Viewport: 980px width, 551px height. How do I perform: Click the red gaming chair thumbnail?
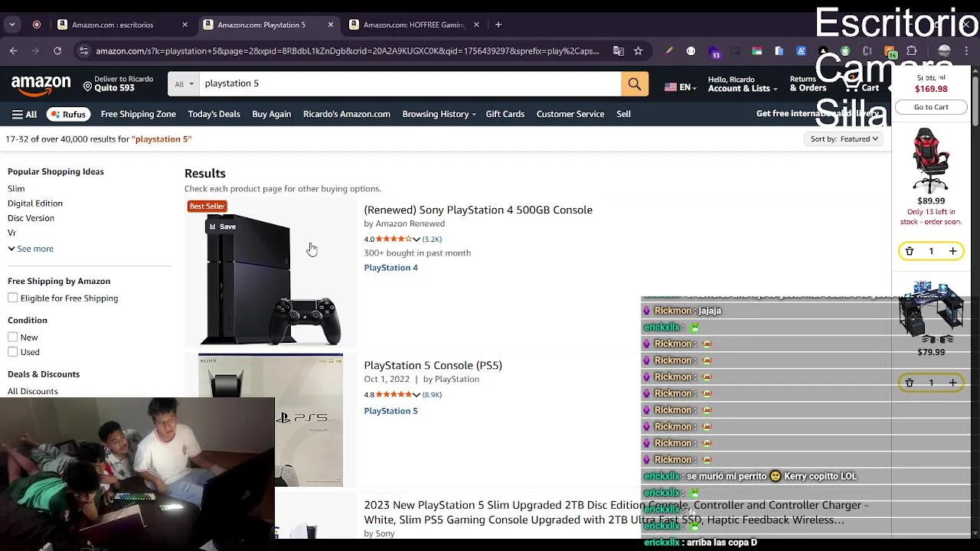(x=931, y=161)
